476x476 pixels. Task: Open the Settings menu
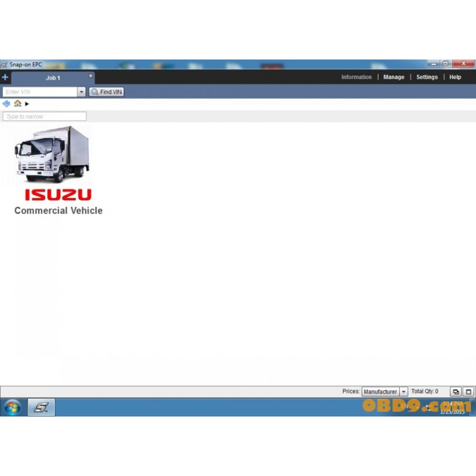tap(427, 77)
